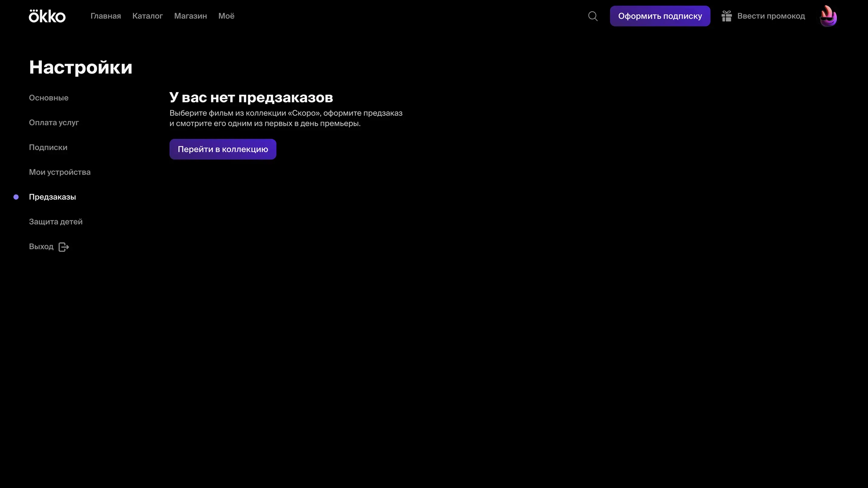Switch to Моё section

pos(226,16)
